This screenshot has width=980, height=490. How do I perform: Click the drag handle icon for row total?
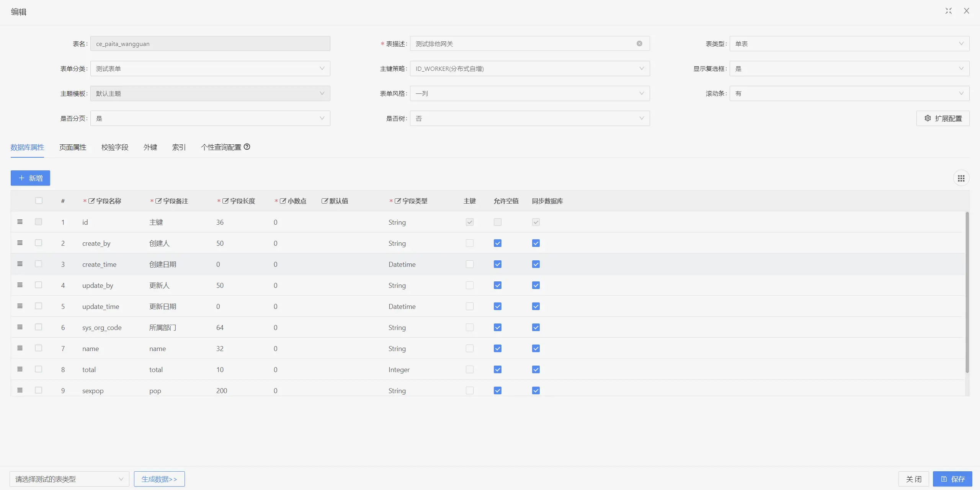[x=20, y=369]
